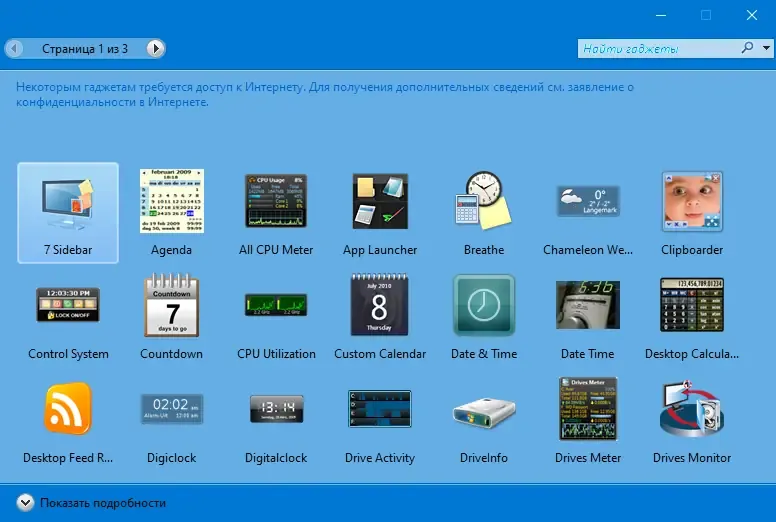Expand Показать подробности details panel
Image resolution: width=776 pixels, height=522 pixels.
(92, 503)
